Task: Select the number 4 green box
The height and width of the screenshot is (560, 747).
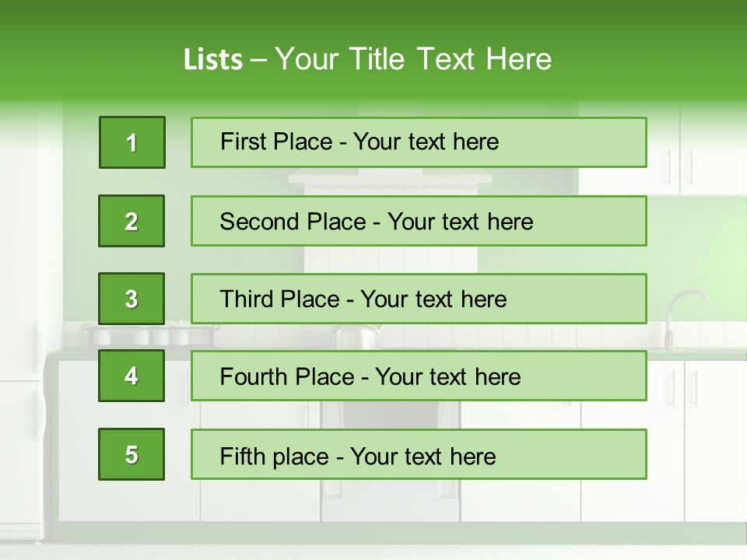Action: point(132,376)
